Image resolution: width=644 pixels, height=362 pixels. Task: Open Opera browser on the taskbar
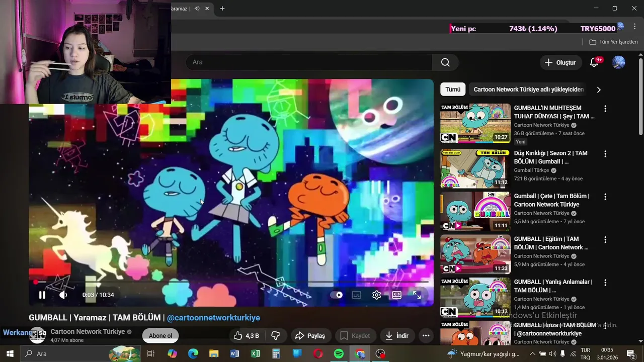[318, 353]
